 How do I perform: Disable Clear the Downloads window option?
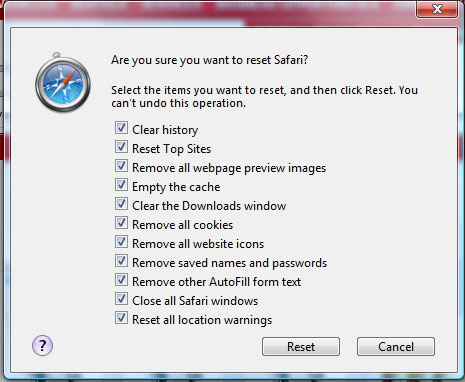(121, 204)
